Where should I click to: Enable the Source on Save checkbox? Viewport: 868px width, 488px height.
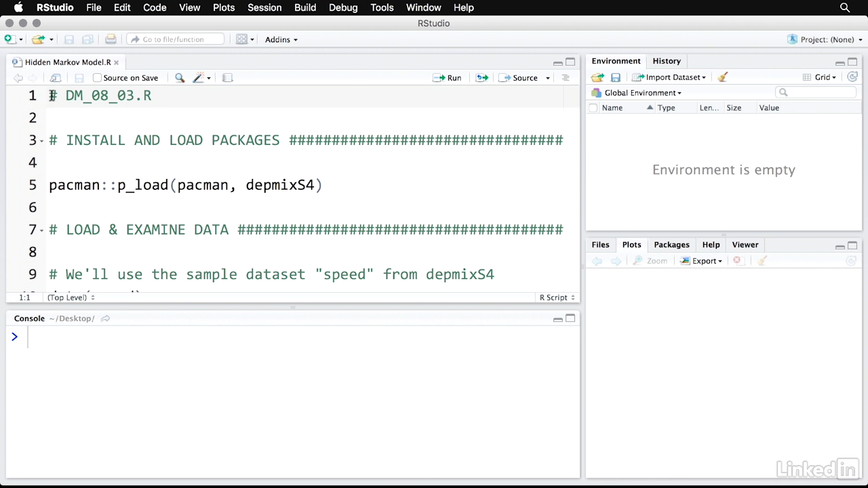click(97, 78)
